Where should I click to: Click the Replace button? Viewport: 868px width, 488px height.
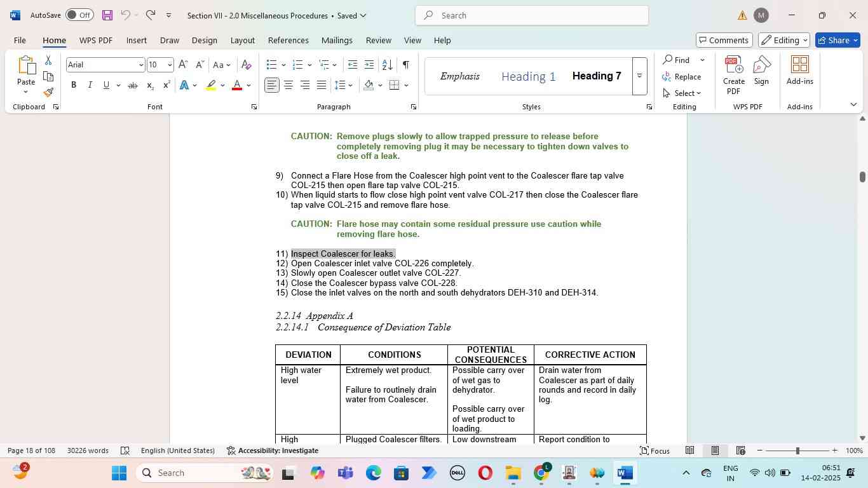(682, 76)
